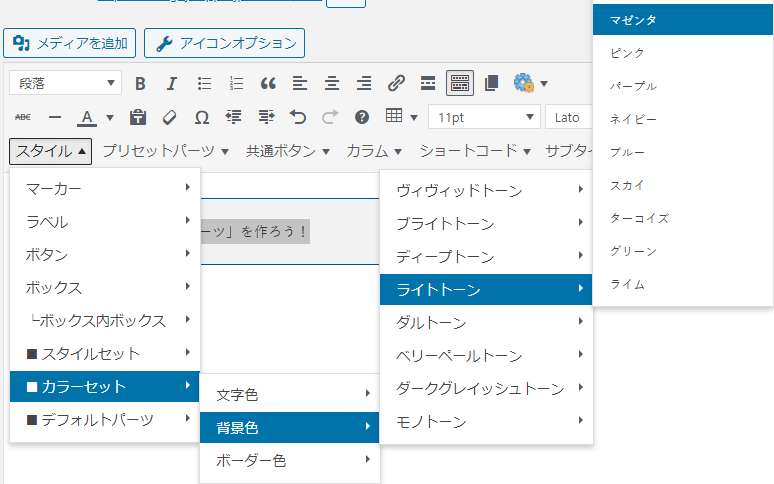Redo the last action
Viewport: 774px width, 484px height.
pyautogui.click(x=330, y=117)
